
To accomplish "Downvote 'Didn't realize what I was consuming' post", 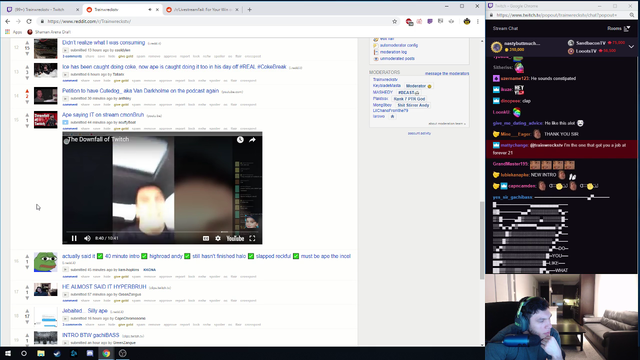I will [x=27, y=53].
